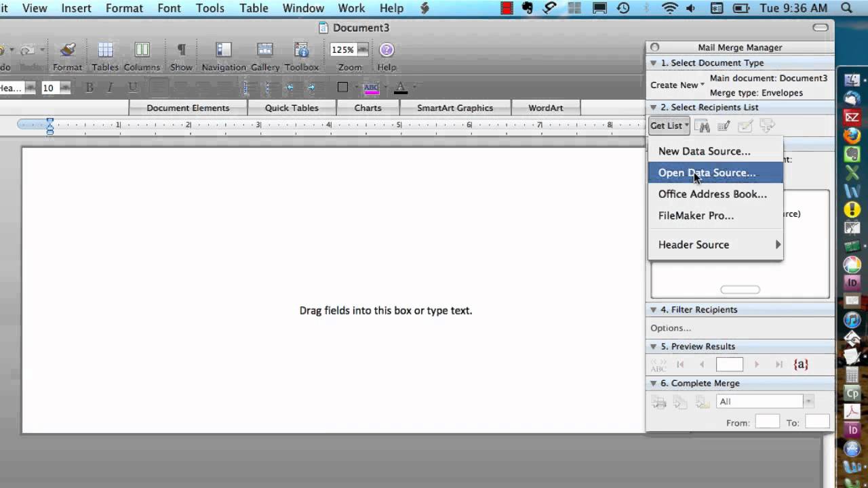This screenshot has width=868, height=488.
Task: Click the Get List dropdown button
Action: (x=669, y=125)
